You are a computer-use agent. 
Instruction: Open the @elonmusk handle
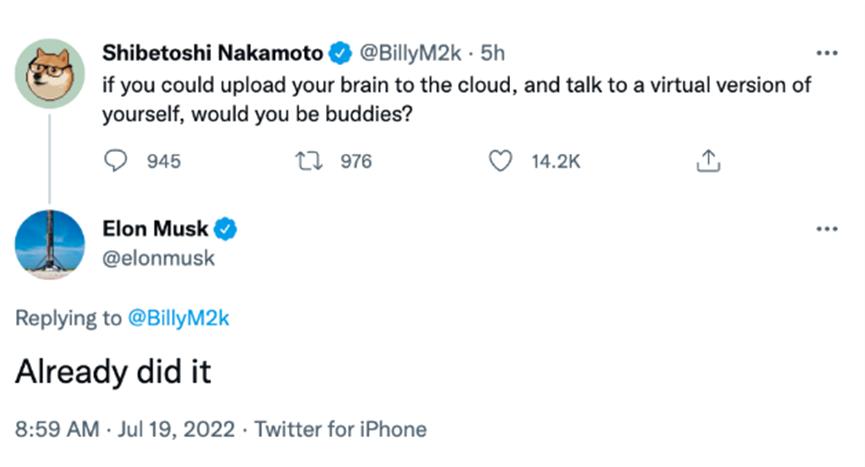[x=158, y=258]
